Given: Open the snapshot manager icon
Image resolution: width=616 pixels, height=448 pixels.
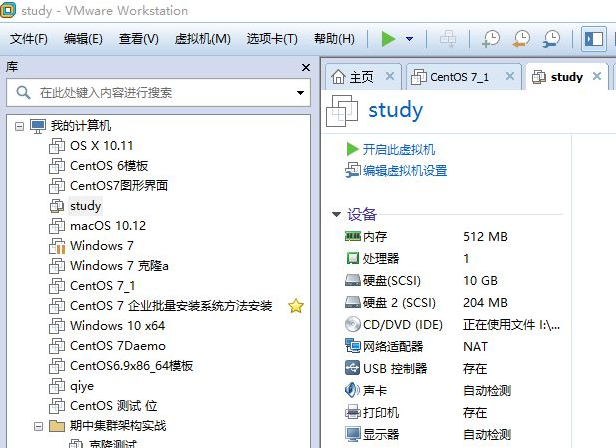Looking at the screenshot, I should coord(551,39).
